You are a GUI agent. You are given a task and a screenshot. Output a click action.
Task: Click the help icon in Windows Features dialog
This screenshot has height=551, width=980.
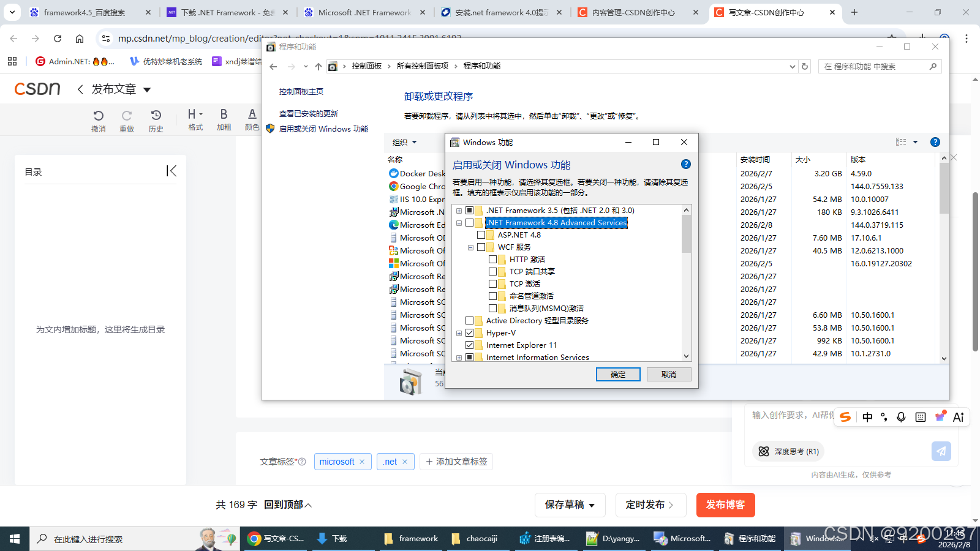point(686,164)
